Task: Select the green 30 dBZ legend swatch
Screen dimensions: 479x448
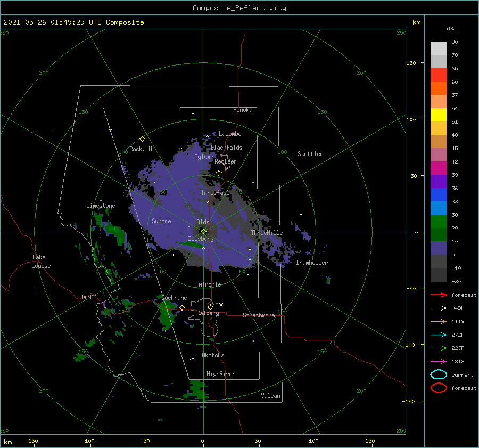Action: 439,221
